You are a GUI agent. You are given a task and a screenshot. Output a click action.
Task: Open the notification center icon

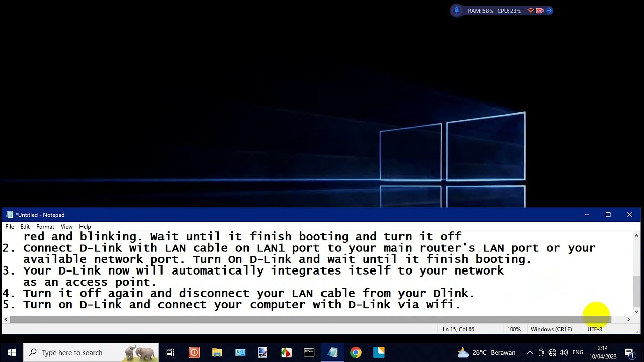629,353
